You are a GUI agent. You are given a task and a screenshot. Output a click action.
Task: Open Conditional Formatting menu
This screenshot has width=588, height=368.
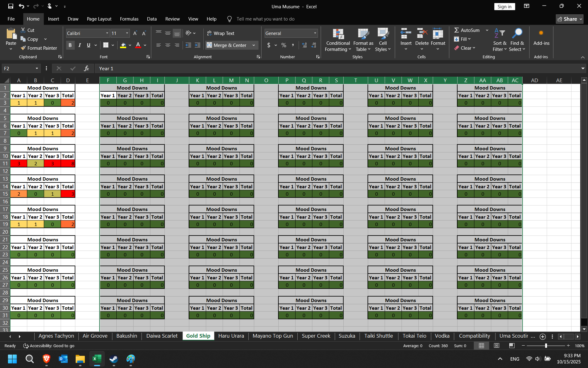tap(338, 40)
